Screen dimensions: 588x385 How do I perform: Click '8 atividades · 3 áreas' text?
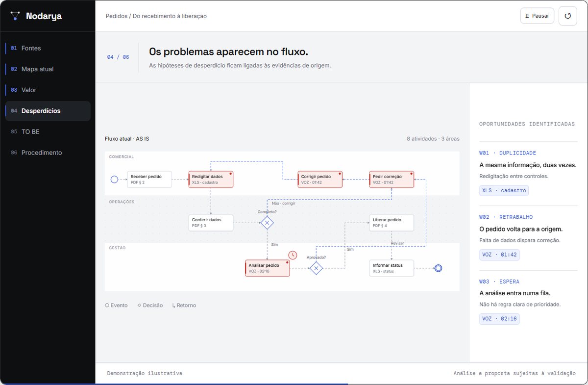point(433,139)
